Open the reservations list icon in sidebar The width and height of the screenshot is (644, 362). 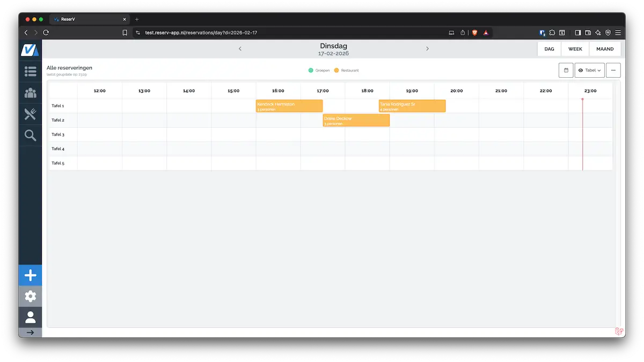(x=31, y=71)
